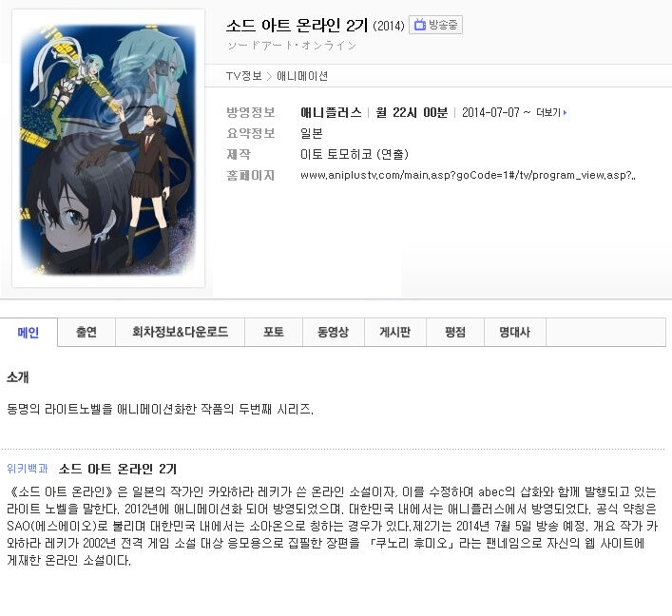Image resolution: width=672 pixels, height=616 pixels.
Task: Open the aniplustv.com homepage link
Action: pyautogui.click(x=468, y=175)
